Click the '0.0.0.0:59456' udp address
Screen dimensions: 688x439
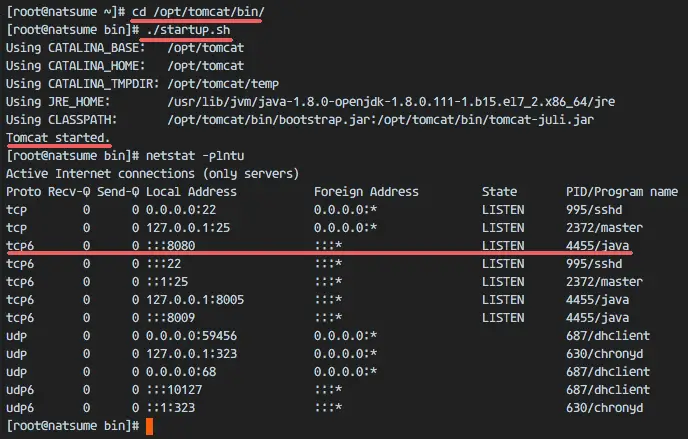point(191,335)
